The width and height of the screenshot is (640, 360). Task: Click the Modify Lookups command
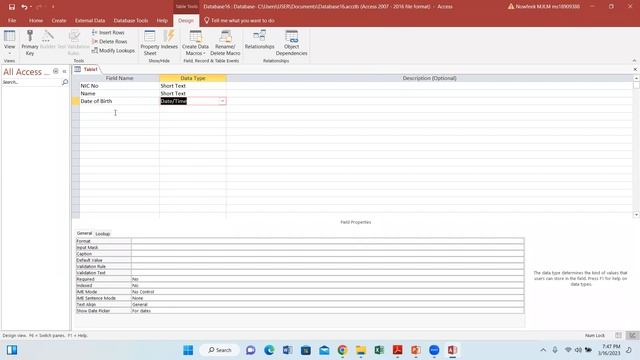(113, 50)
